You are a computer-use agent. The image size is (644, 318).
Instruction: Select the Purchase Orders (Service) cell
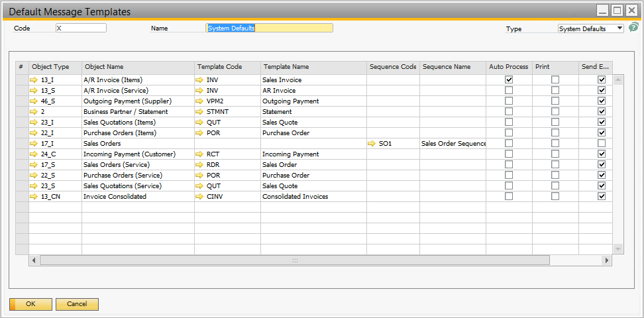coord(138,176)
